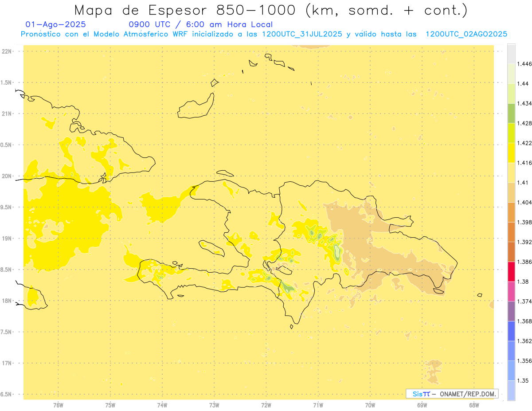
Task: Click the 74W longitude label
Action: [162, 405]
